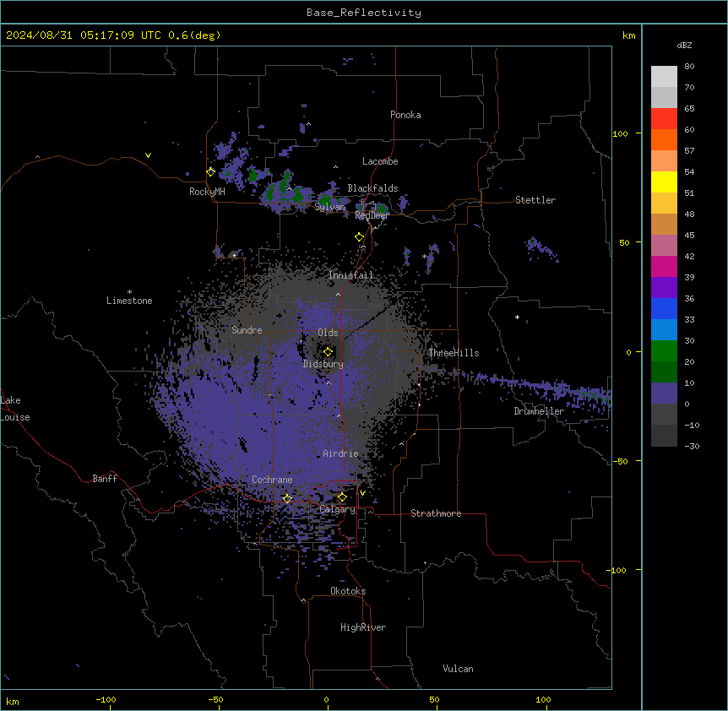The image size is (728, 711).
Task: Click the ThreeHills city label
Action: coord(454,353)
